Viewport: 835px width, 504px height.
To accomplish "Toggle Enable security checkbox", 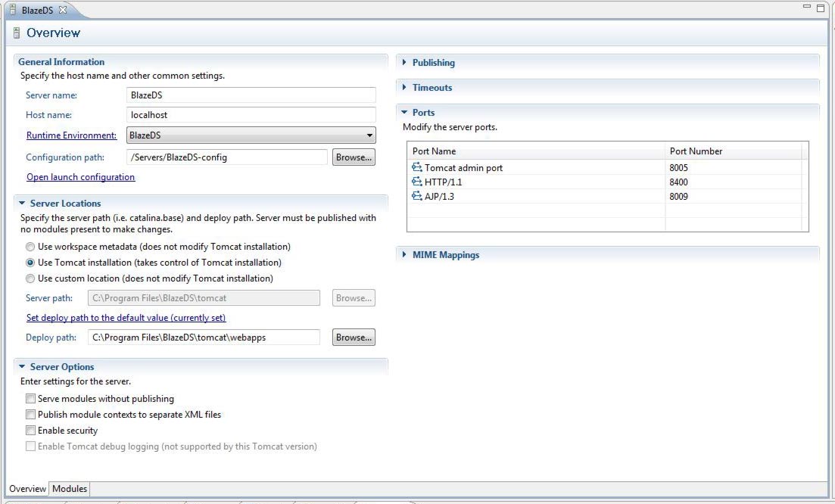I will 30,431.
